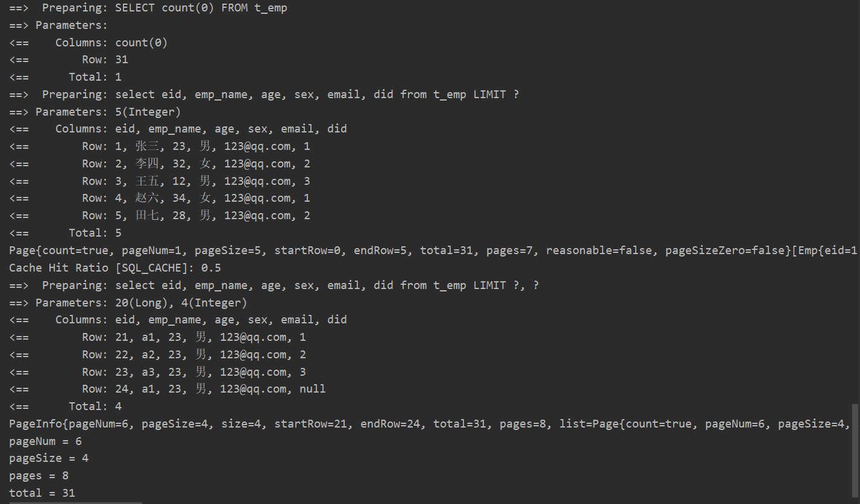Click the "Parameters: 20(Long), 4(Integer)" line
Image resolution: width=860 pixels, height=504 pixels.
tap(128, 302)
